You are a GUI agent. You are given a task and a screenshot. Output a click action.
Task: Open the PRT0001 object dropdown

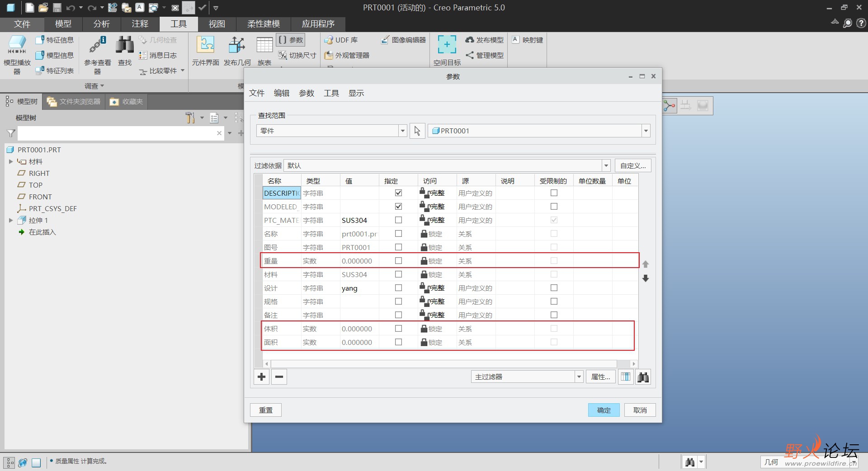coord(646,131)
